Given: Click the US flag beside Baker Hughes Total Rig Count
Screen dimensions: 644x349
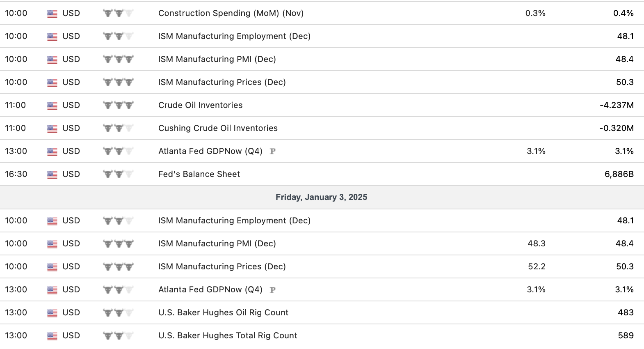Looking at the screenshot, I should point(52,336).
